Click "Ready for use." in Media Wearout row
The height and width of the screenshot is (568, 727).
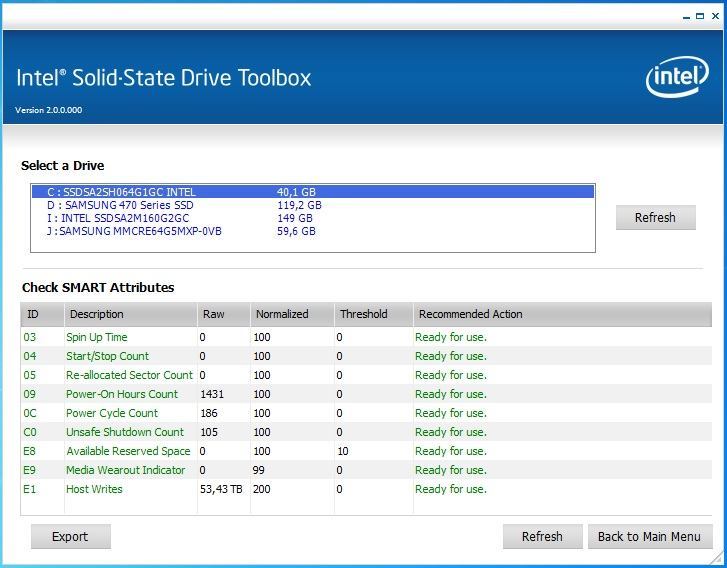coord(451,470)
